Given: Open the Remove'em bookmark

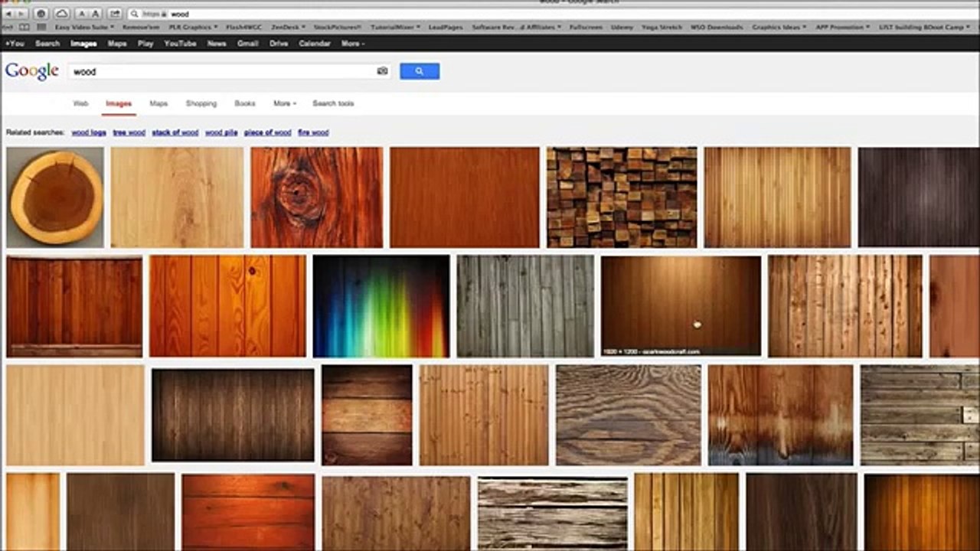Looking at the screenshot, I should click(140, 27).
